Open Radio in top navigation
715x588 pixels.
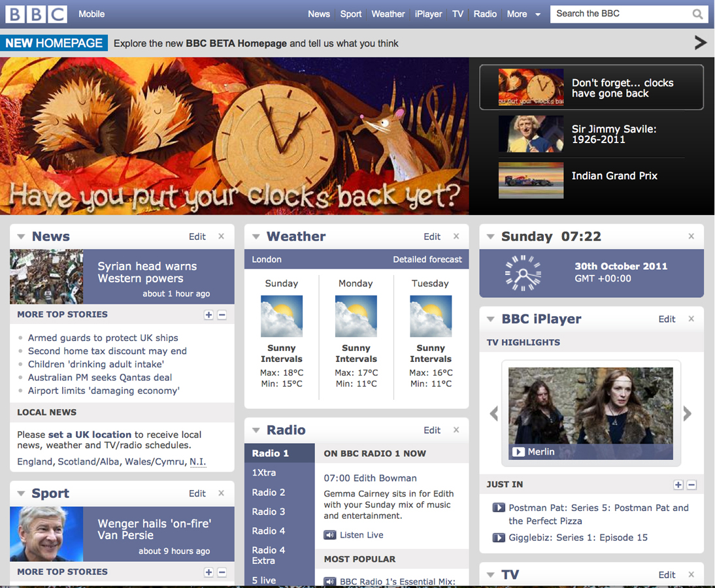point(485,14)
